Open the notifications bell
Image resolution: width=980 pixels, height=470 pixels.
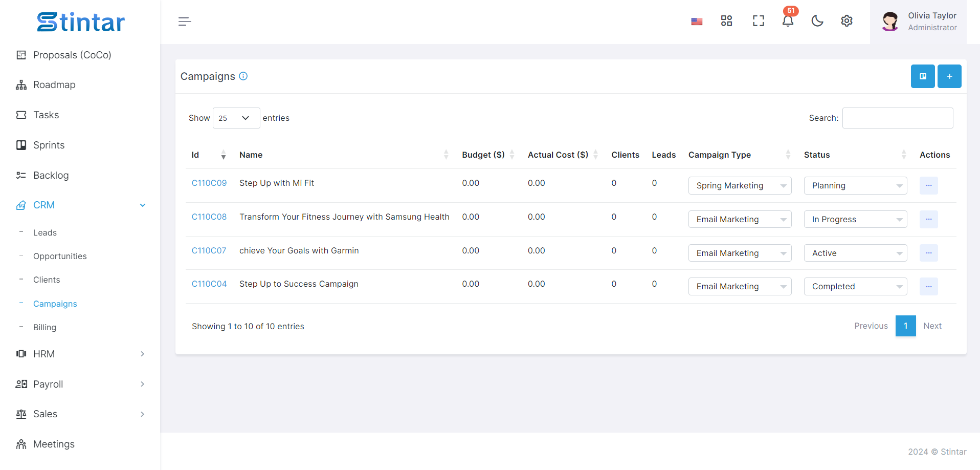[x=788, y=21]
